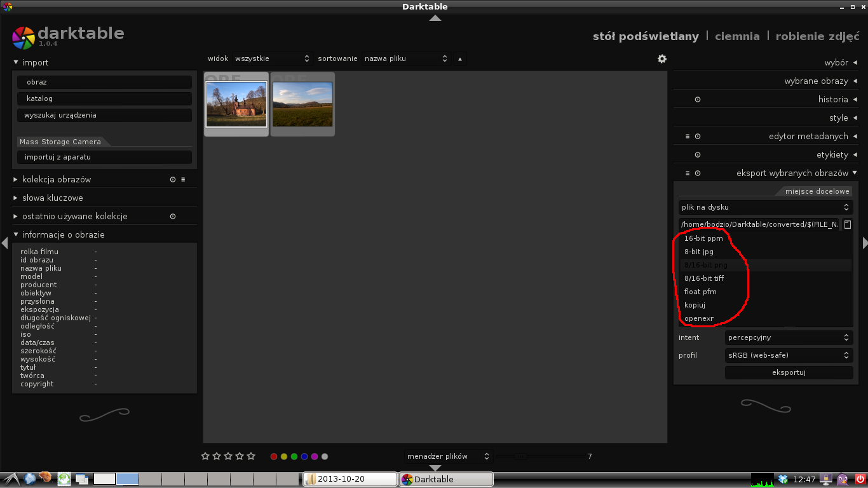Toggle the red color label

pos(274,456)
